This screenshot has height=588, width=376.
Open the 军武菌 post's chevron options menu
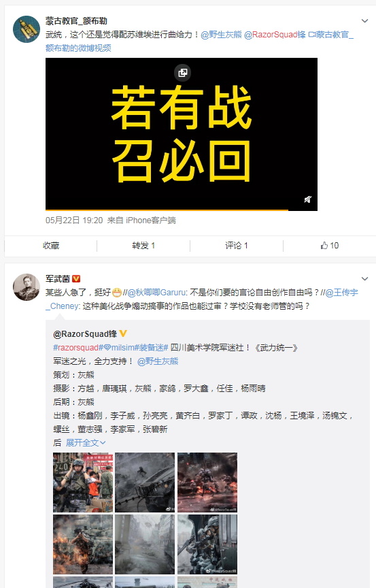click(364, 278)
